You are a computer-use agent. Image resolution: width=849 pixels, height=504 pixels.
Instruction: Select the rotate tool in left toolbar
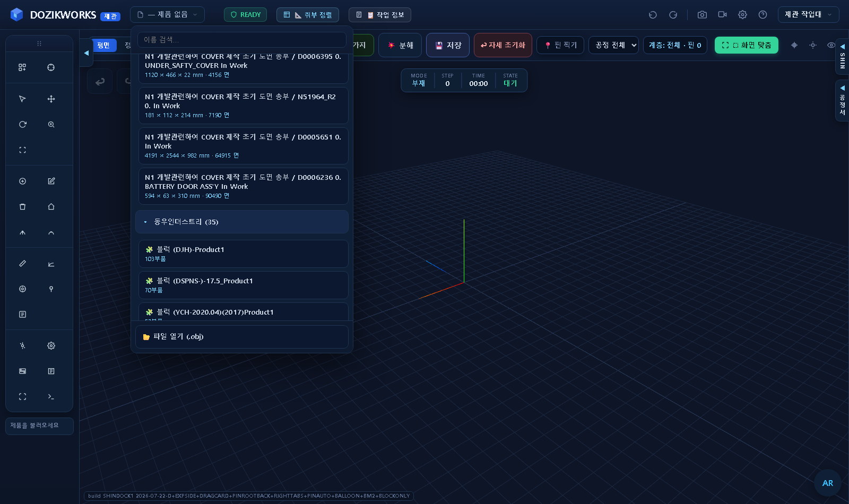(x=22, y=125)
